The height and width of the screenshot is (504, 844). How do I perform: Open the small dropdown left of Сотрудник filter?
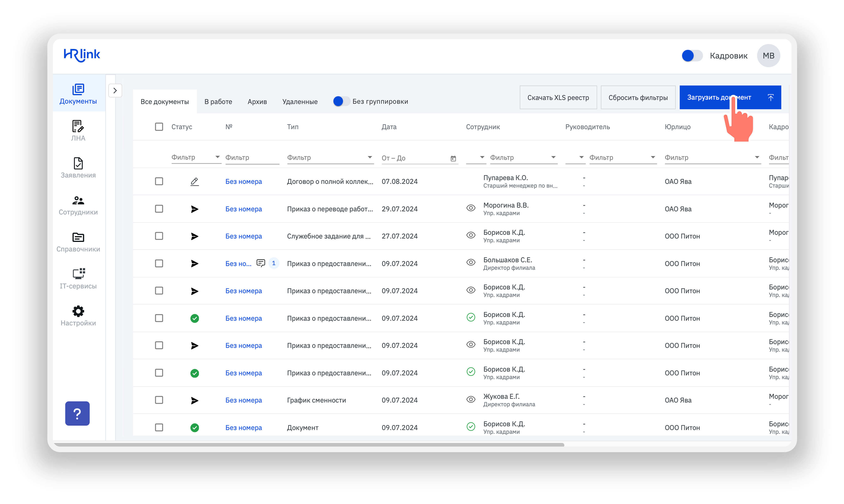coord(476,158)
